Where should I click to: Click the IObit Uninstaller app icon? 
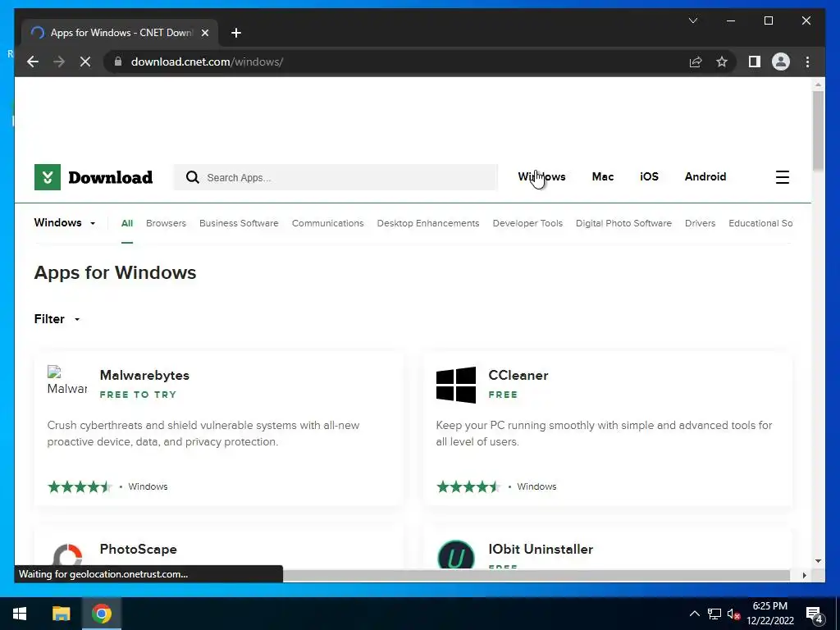point(456,554)
